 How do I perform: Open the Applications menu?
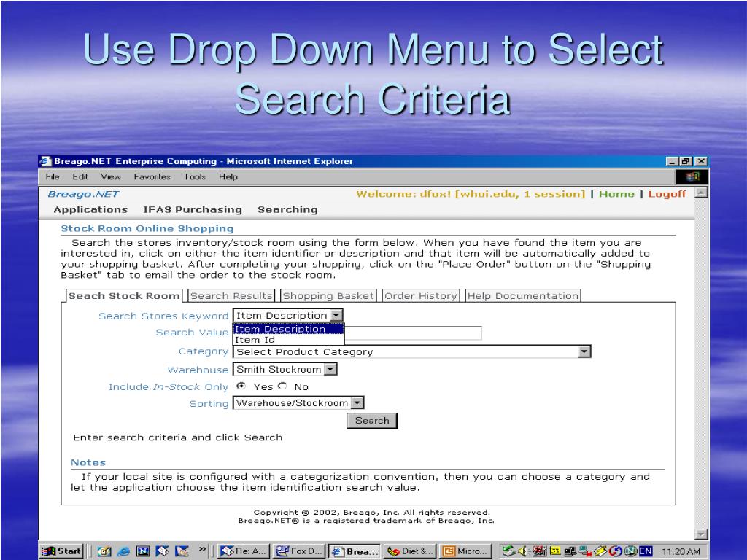[x=90, y=209]
